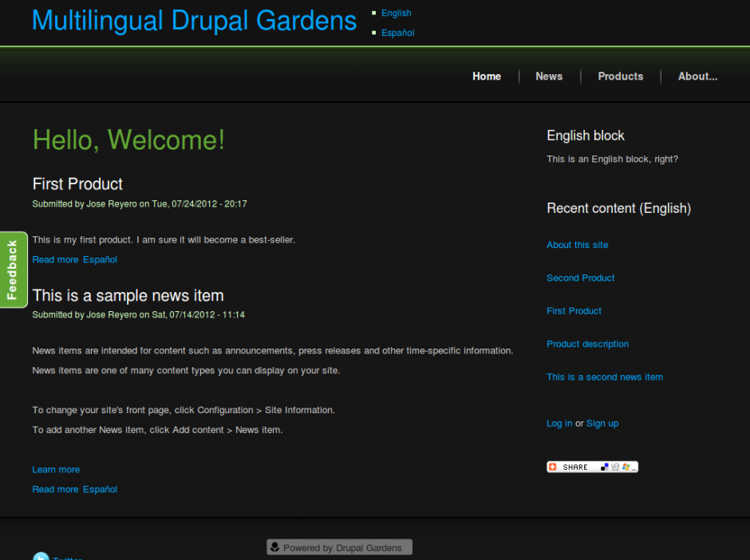
Task: Click the Powered by Drupal Gardens badge
Action: click(339, 547)
